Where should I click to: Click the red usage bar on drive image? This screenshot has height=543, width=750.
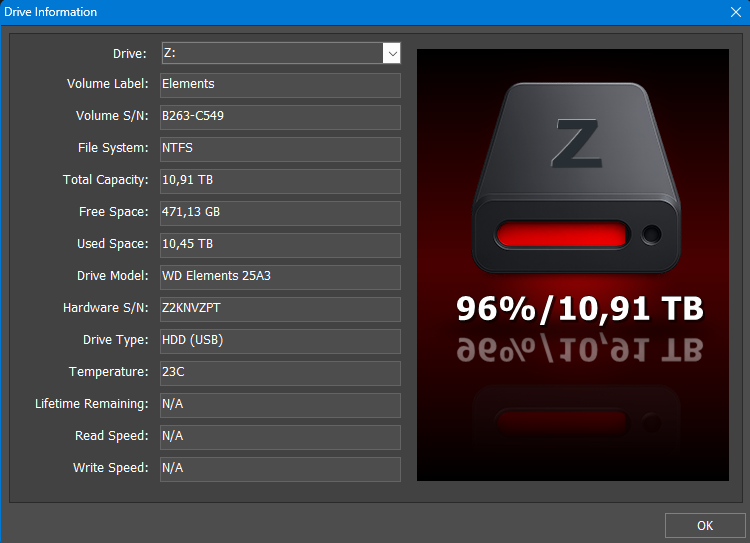click(x=563, y=236)
